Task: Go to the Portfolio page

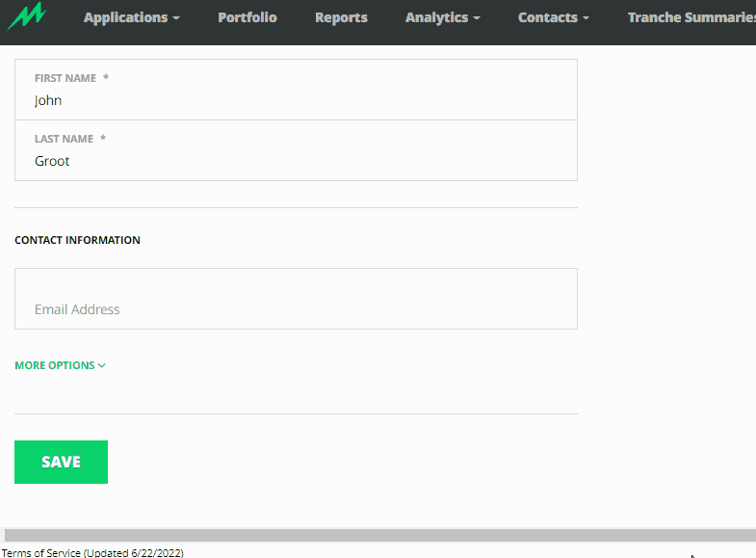Action: coord(247,17)
